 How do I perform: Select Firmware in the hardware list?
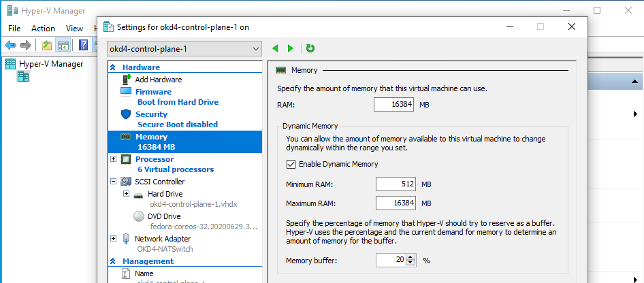[x=154, y=92]
